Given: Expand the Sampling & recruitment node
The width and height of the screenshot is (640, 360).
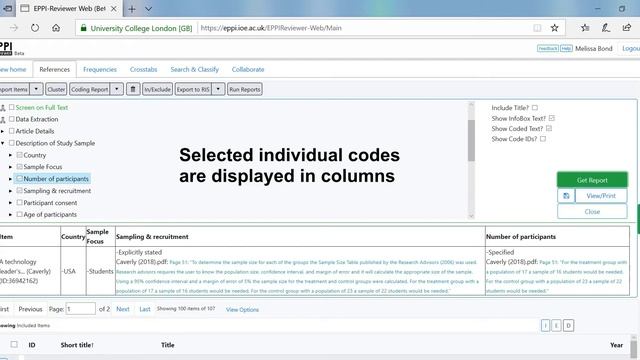Looking at the screenshot, I should pos(11,191).
